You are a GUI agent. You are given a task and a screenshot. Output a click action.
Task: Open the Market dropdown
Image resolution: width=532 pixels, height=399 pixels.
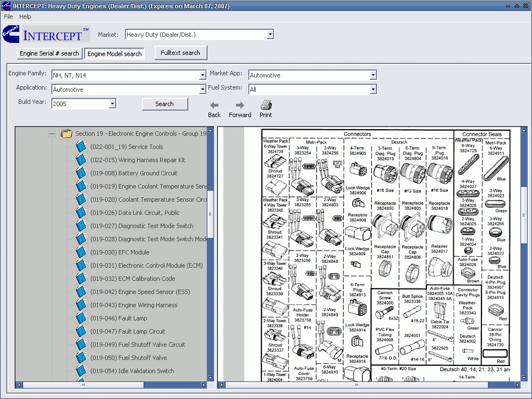point(270,35)
